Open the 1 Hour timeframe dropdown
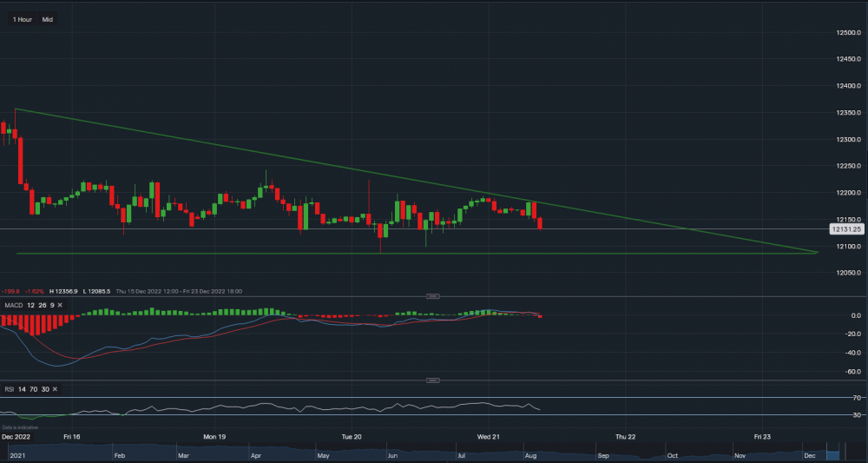This screenshot has height=463, width=868. point(23,18)
